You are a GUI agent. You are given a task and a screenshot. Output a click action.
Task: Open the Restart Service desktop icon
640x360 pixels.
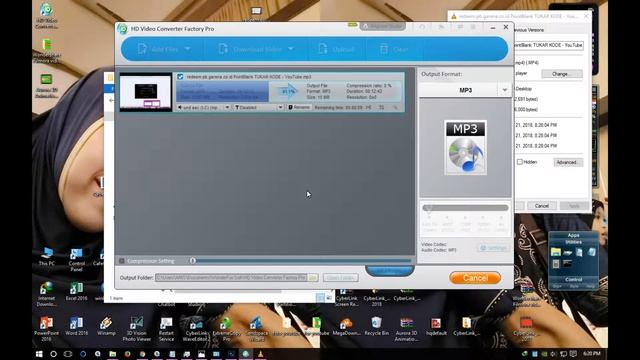[166, 328]
